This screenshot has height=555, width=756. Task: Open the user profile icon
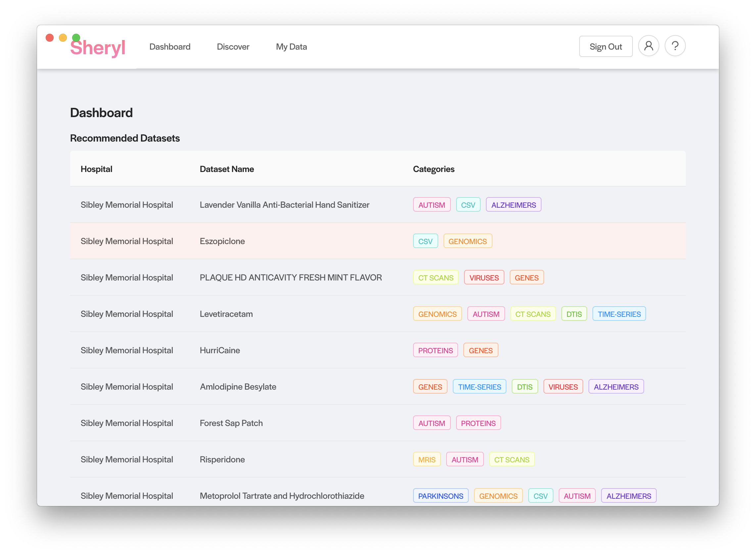[648, 46]
